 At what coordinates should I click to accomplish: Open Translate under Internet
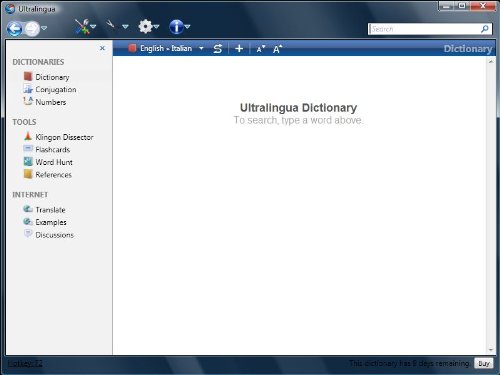[x=50, y=210]
